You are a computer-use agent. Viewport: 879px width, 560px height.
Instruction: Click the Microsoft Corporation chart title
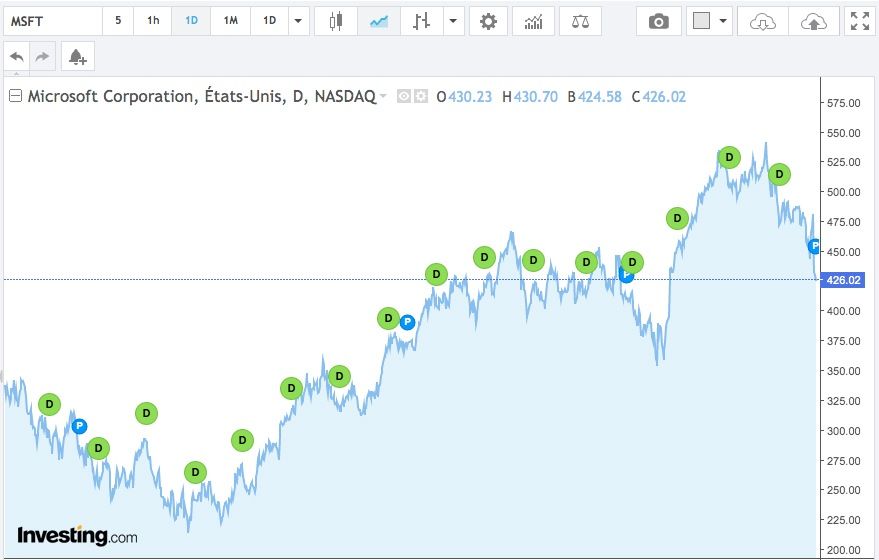pos(201,96)
